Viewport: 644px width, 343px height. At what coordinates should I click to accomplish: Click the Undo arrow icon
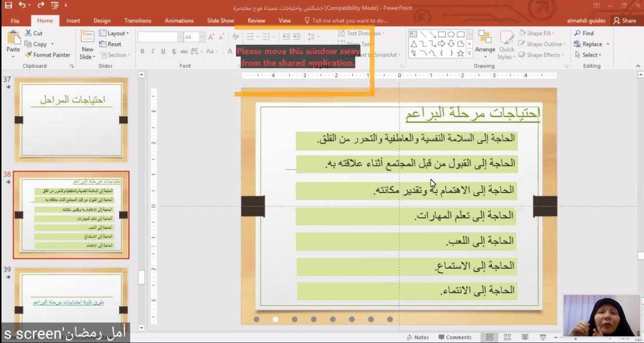click(x=22, y=6)
